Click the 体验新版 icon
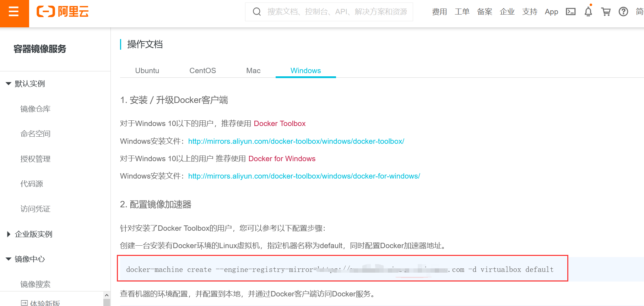 (x=24, y=303)
